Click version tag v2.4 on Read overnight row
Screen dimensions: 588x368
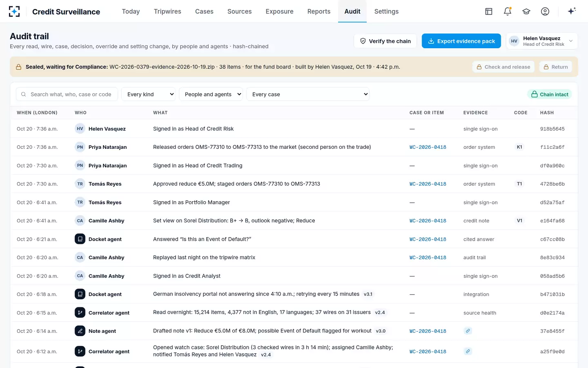pos(380,312)
